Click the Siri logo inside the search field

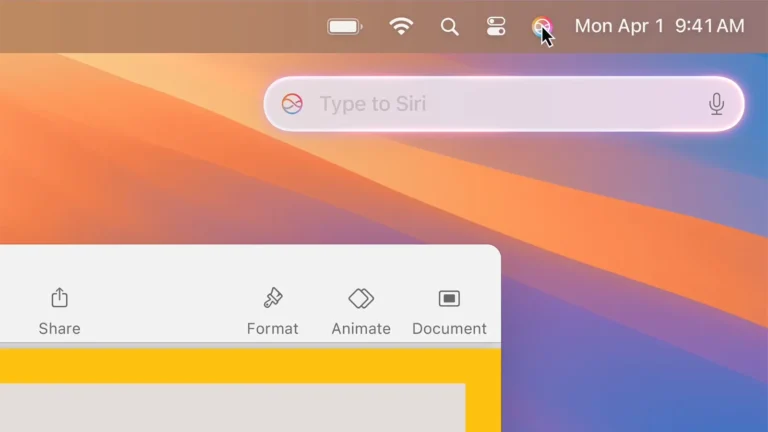[x=292, y=104]
